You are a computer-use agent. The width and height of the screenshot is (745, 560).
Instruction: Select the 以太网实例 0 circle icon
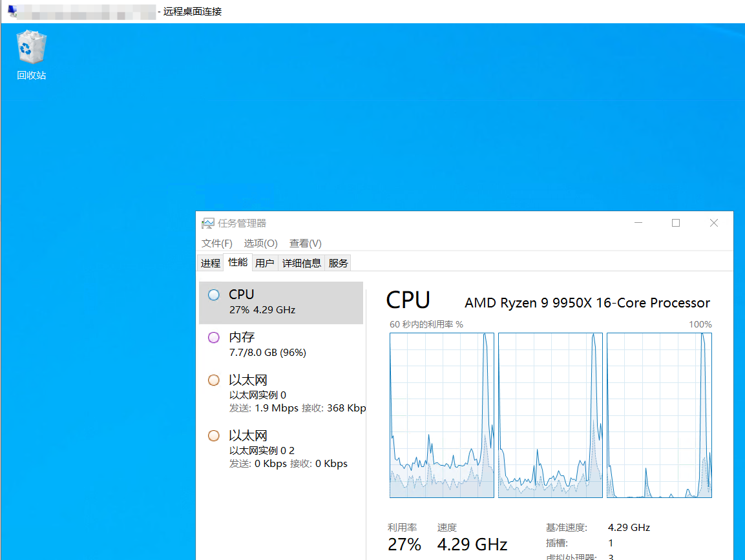pos(214,380)
